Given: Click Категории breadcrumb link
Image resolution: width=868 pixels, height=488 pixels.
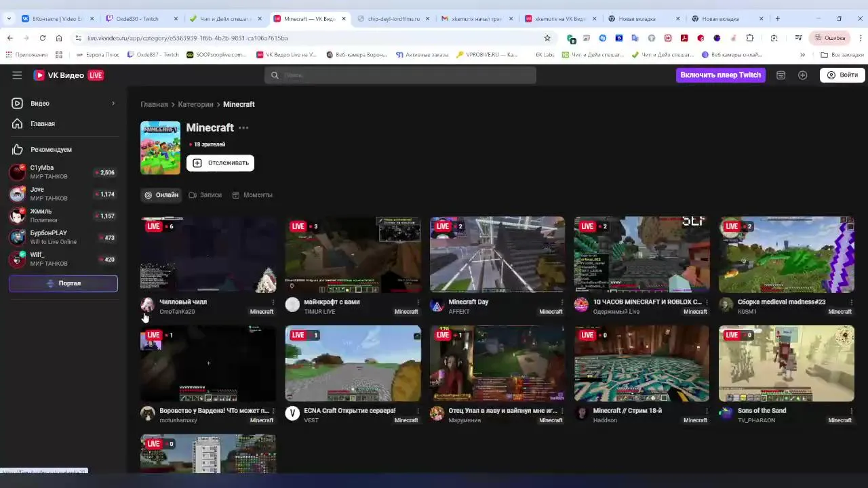Looking at the screenshot, I should pos(195,104).
